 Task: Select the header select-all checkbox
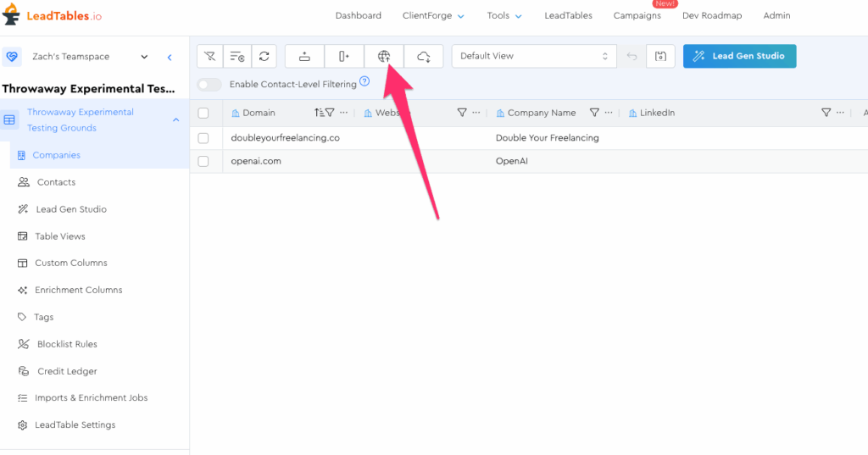203,113
